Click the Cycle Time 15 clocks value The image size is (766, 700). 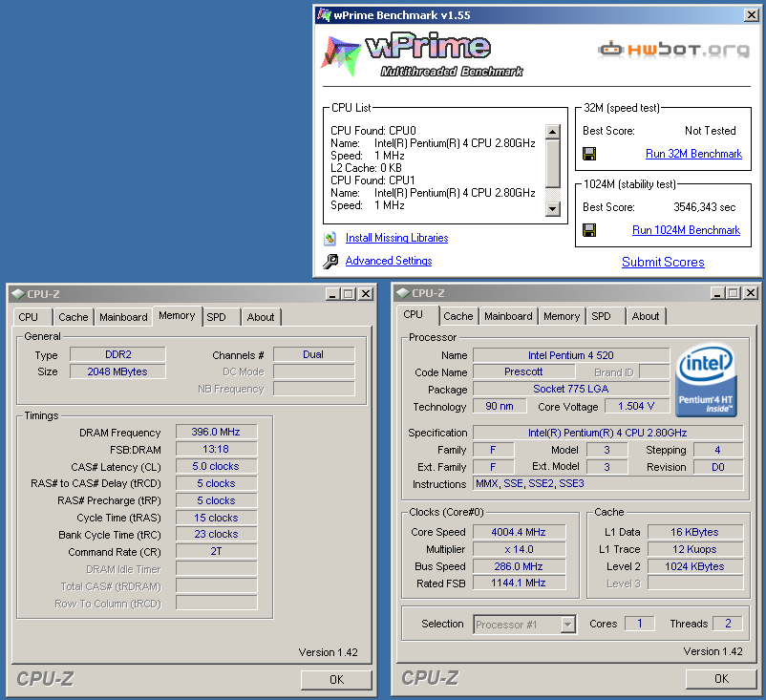[216, 518]
